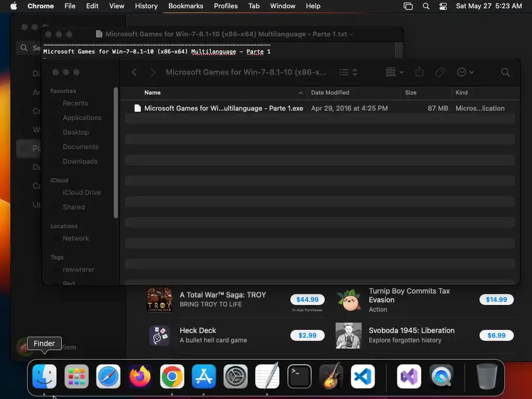
Task: Select Applications in the Finder sidebar
Action: 82,118
